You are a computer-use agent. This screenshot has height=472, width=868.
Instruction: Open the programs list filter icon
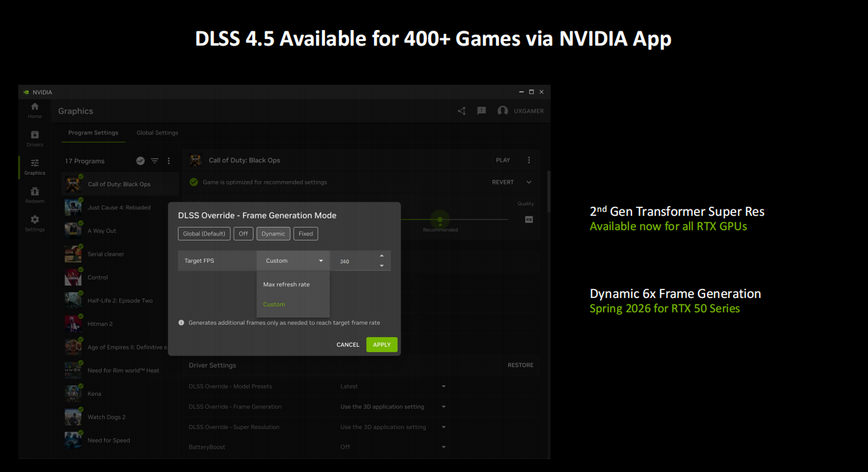pyautogui.click(x=154, y=161)
